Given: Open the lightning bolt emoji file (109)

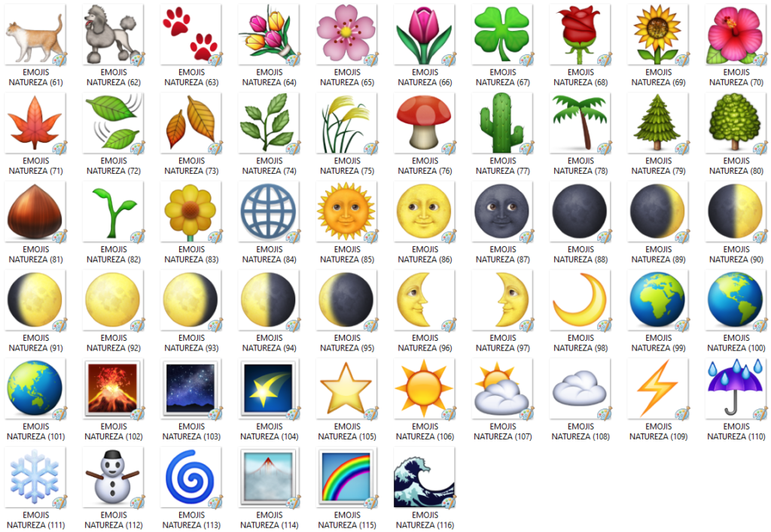Looking at the screenshot, I should pos(658,388).
